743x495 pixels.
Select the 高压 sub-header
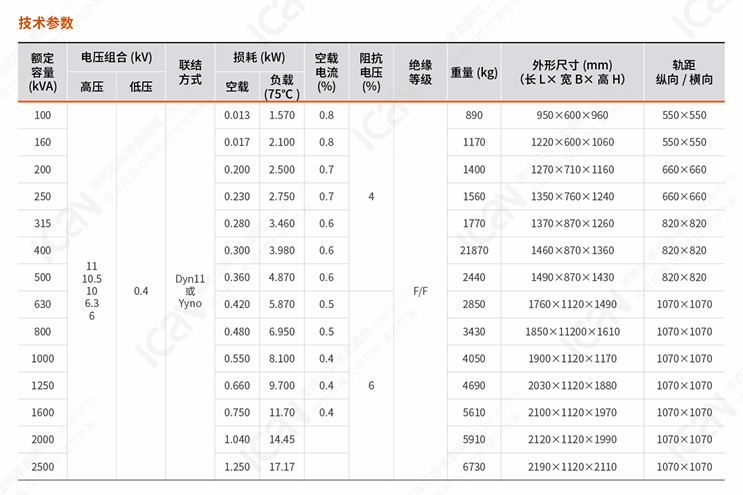(x=91, y=87)
